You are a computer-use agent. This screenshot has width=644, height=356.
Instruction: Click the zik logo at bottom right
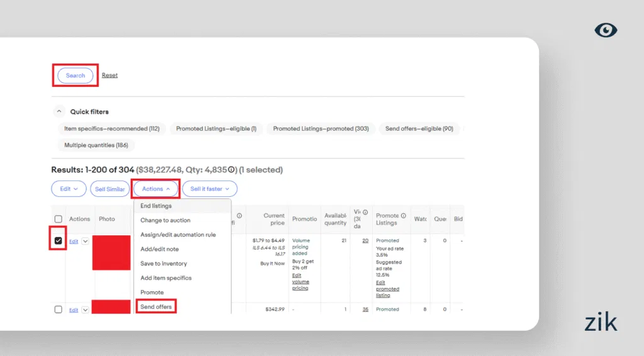601,323
